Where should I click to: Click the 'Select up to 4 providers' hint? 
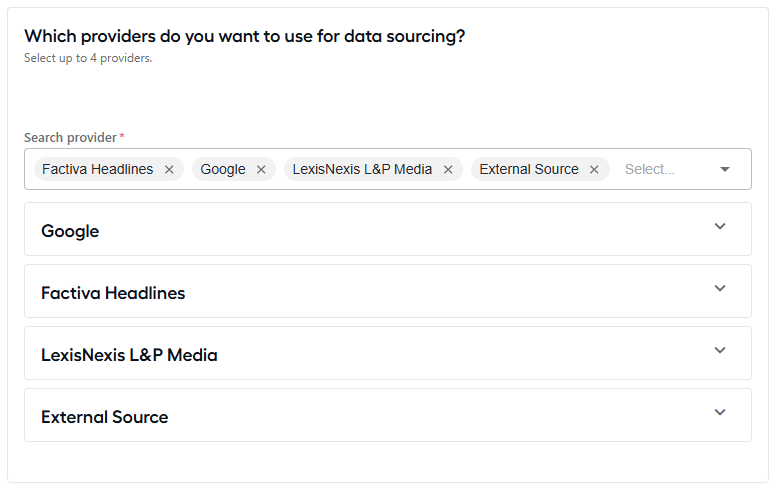[x=88, y=58]
